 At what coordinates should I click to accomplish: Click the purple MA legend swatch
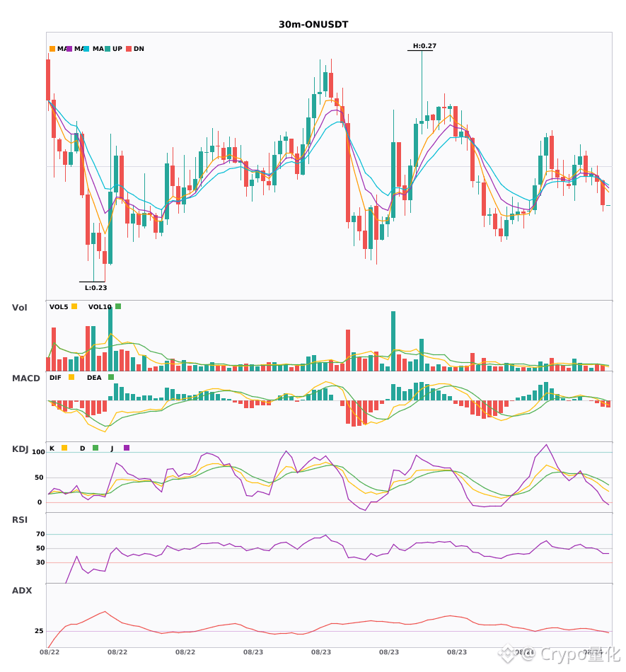click(69, 49)
